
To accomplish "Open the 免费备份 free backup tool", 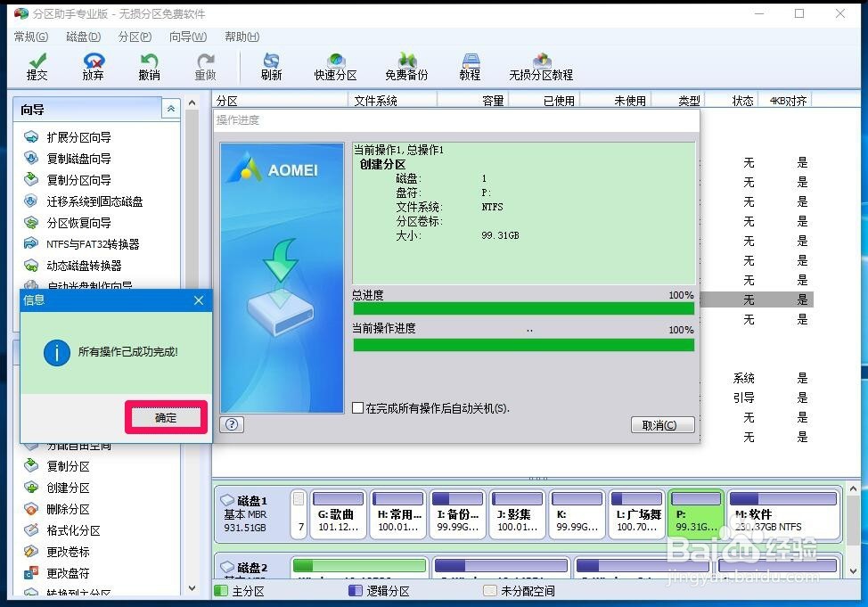I will pyautogui.click(x=407, y=67).
